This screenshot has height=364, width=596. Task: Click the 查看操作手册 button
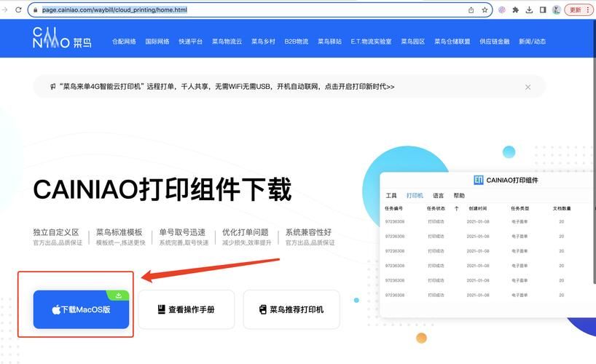187,309
